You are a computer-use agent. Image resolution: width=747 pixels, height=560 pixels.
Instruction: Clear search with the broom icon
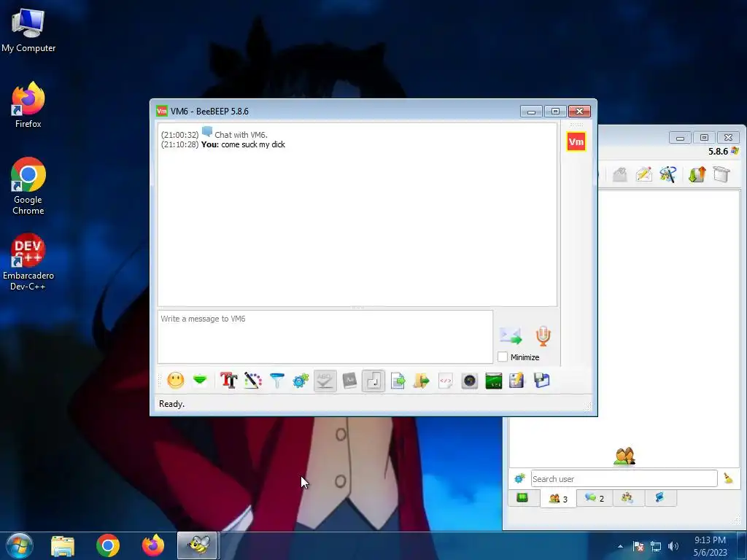pos(728,478)
